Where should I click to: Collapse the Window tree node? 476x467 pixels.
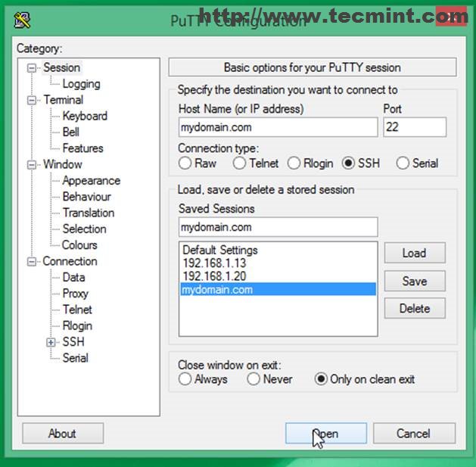click(32, 165)
